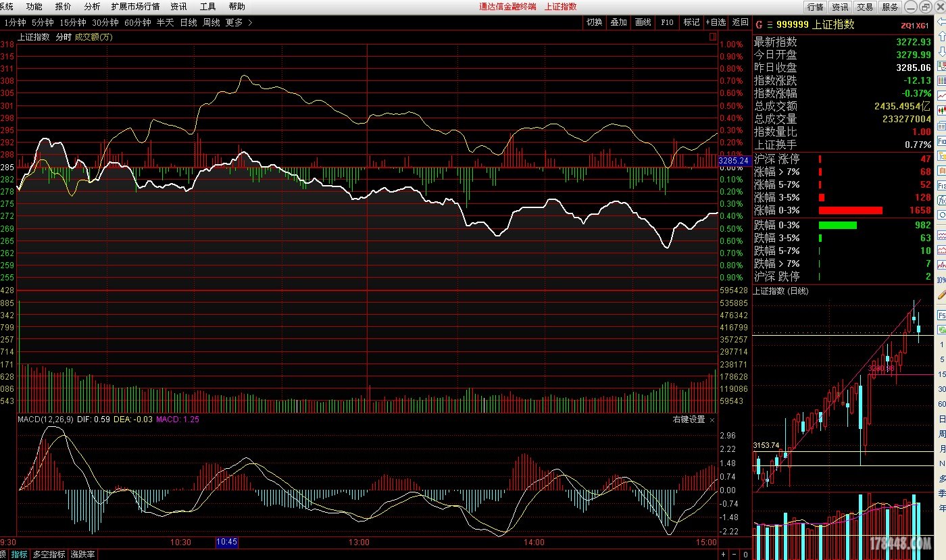This screenshot has height=560, width=946.
Task: Click 成交额(万) label in chart header
Action: tap(94, 37)
